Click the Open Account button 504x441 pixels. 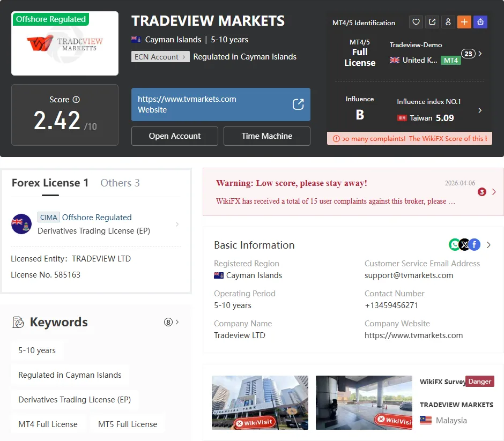click(x=175, y=136)
